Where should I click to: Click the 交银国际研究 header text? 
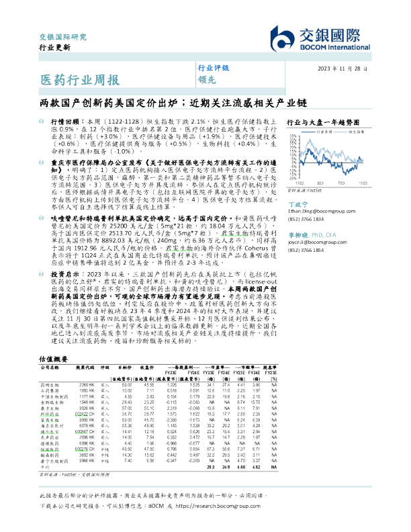click(x=62, y=35)
